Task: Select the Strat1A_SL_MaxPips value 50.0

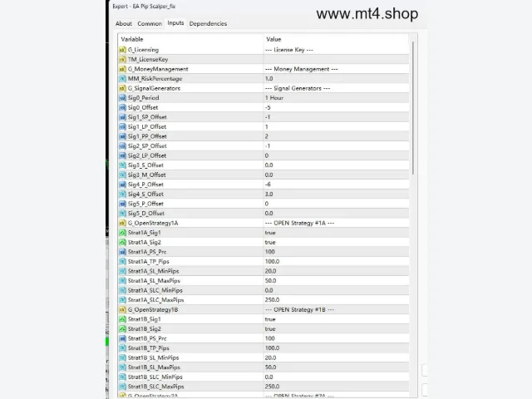Action: pos(270,281)
